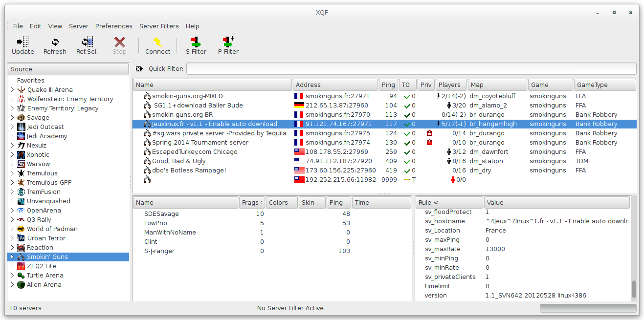Image resolution: width=644 pixels, height=320 pixels.
Task: Click the Warsow game icon
Action: coord(21,164)
